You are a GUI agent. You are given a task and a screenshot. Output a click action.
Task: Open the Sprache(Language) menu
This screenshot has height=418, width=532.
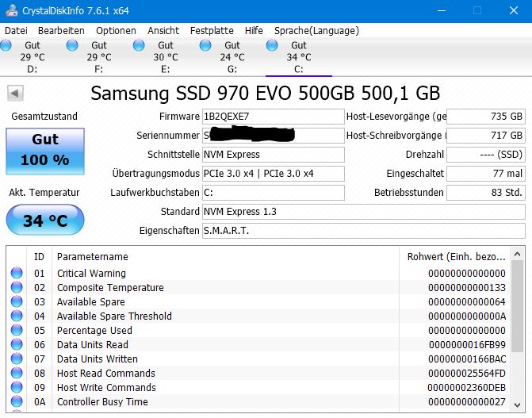click(x=316, y=31)
